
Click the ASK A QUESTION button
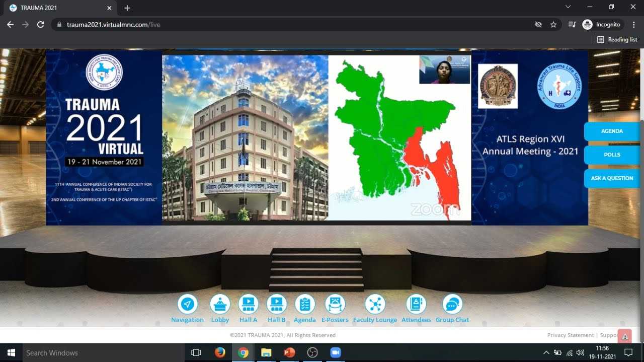coord(612,179)
